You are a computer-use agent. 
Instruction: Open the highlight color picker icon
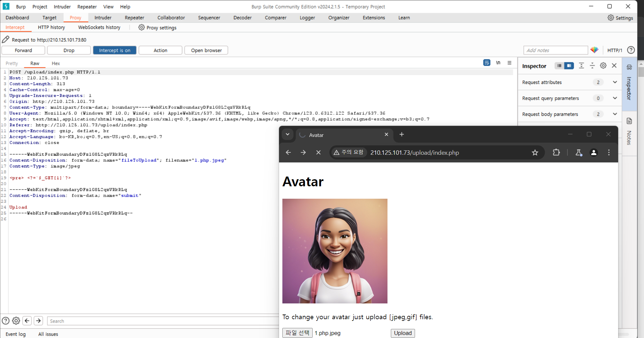(x=594, y=50)
